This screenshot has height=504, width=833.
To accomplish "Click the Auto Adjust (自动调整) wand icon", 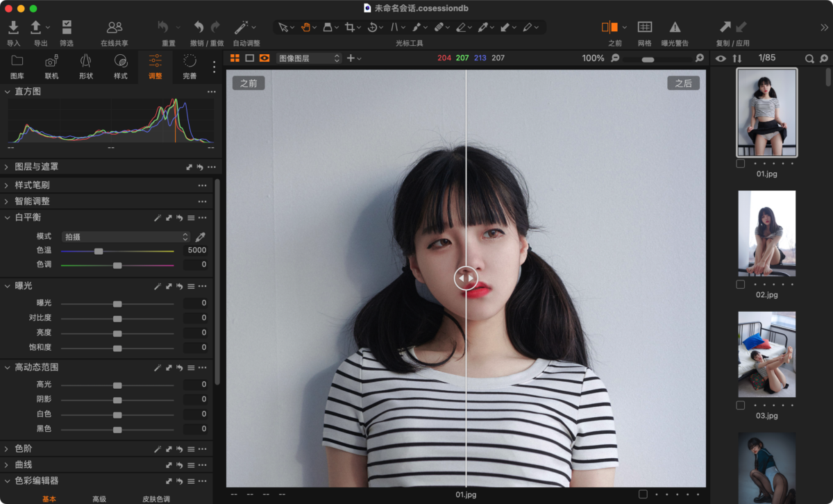I will tap(241, 27).
